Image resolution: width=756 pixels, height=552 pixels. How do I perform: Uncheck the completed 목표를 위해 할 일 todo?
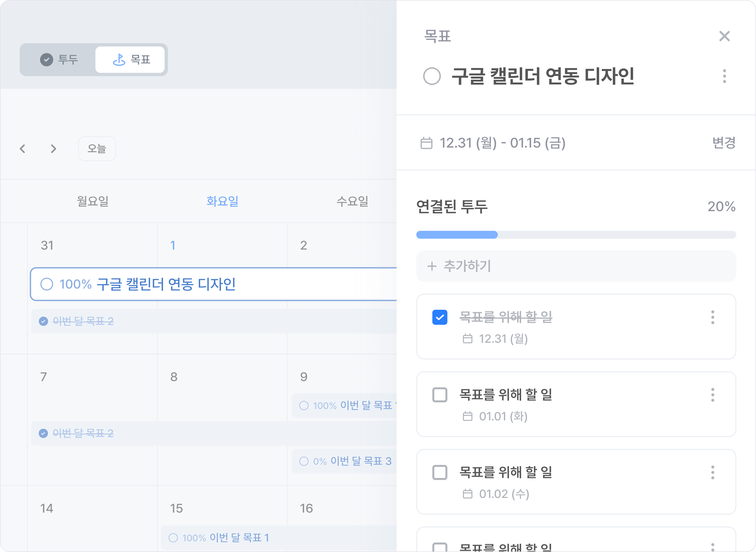(440, 317)
